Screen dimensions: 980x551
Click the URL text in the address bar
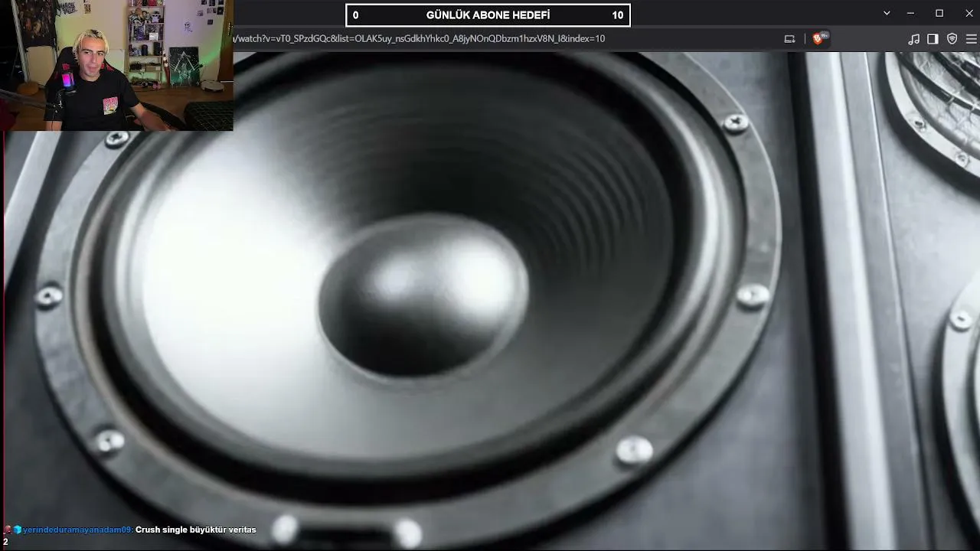419,38
